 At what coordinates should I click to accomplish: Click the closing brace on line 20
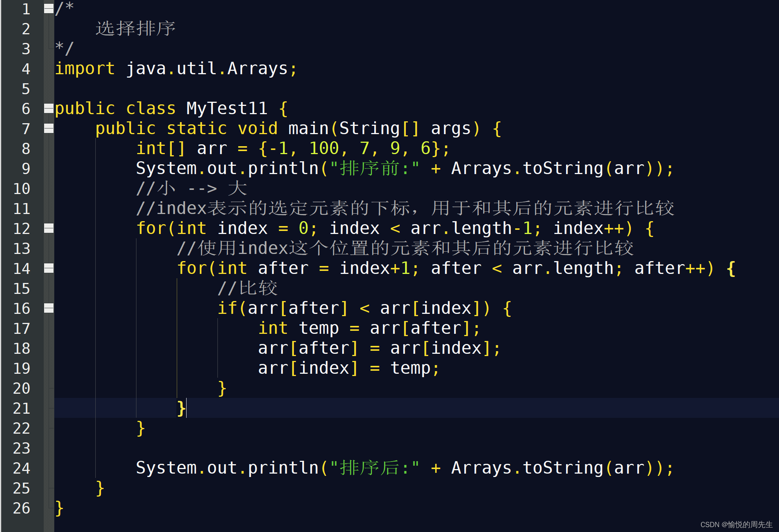pos(222,388)
